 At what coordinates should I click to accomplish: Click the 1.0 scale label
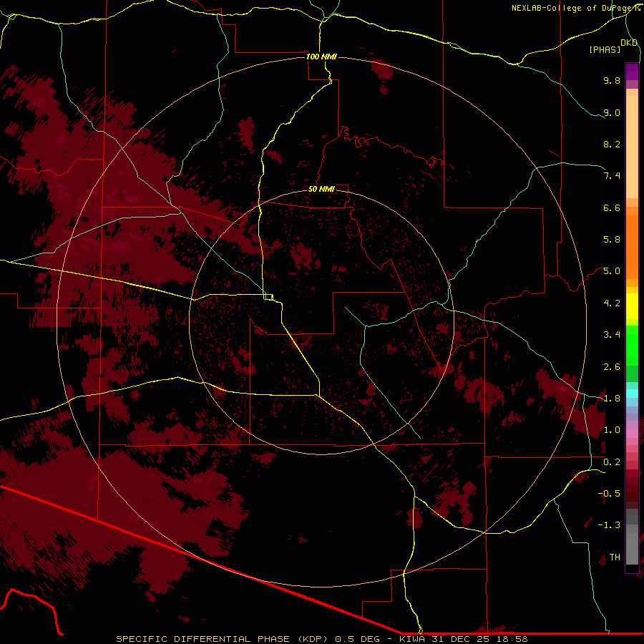(x=612, y=430)
